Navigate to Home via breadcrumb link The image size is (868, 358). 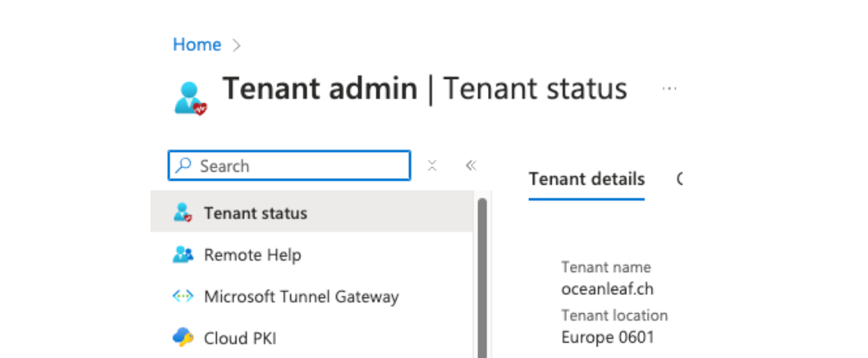[197, 45]
